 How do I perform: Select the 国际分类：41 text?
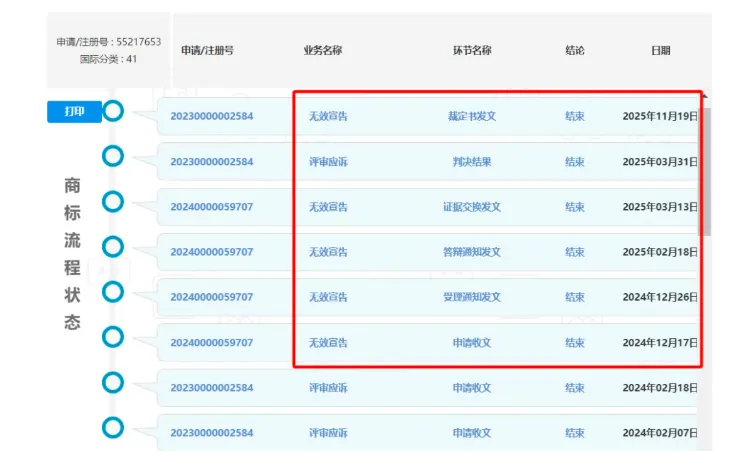(x=109, y=59)
